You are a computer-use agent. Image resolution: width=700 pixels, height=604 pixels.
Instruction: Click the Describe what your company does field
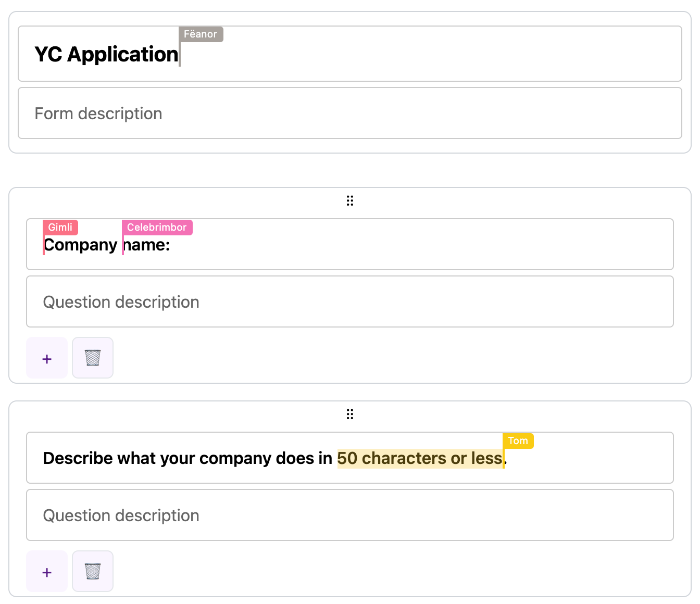[x=350, y=458]
